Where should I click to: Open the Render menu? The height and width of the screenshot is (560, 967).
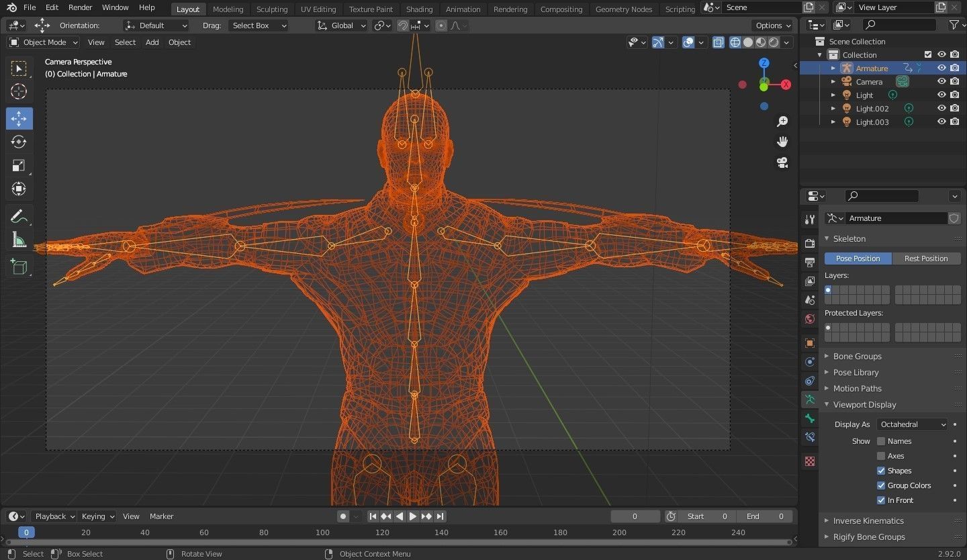tap(80, 7)
